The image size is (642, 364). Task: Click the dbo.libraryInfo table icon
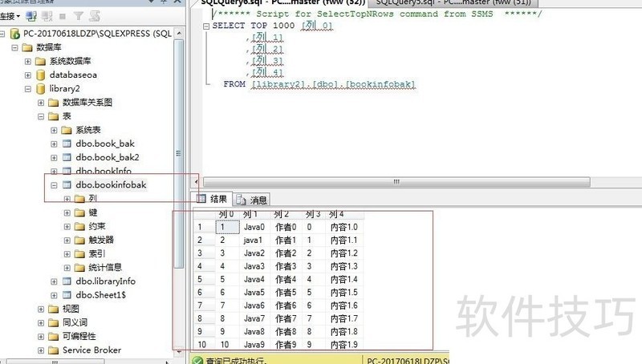coord(67,281)
